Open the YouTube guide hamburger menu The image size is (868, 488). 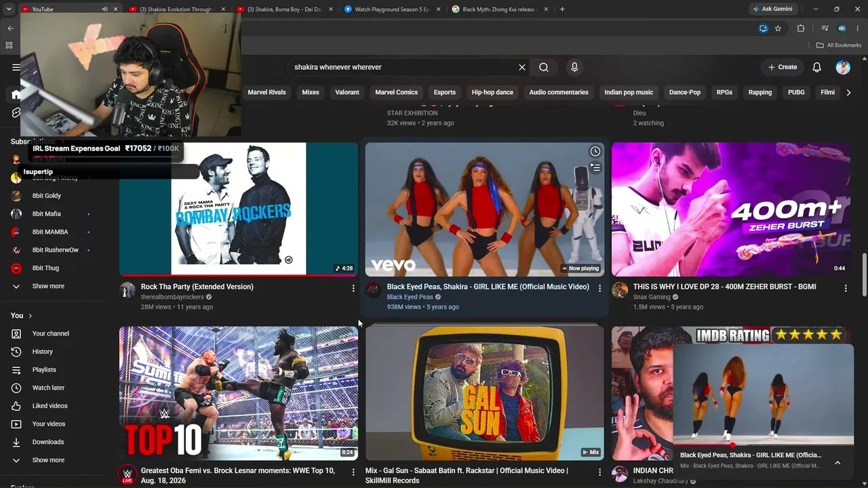16,67
